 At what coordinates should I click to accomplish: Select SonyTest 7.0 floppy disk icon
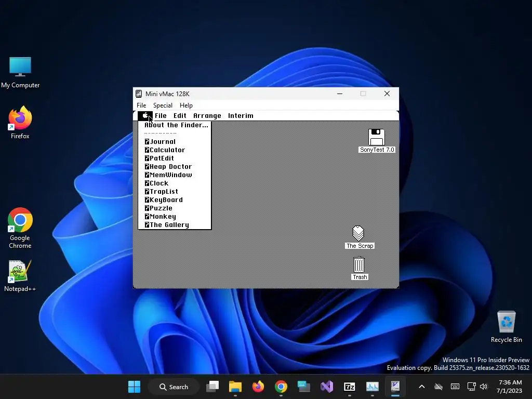click(376, 137)
